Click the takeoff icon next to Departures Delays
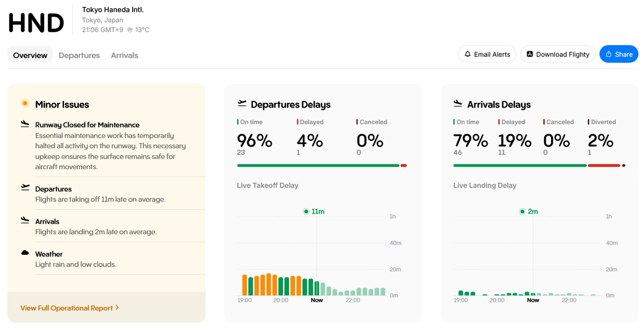The image size is (644, 331). [242, 104]
